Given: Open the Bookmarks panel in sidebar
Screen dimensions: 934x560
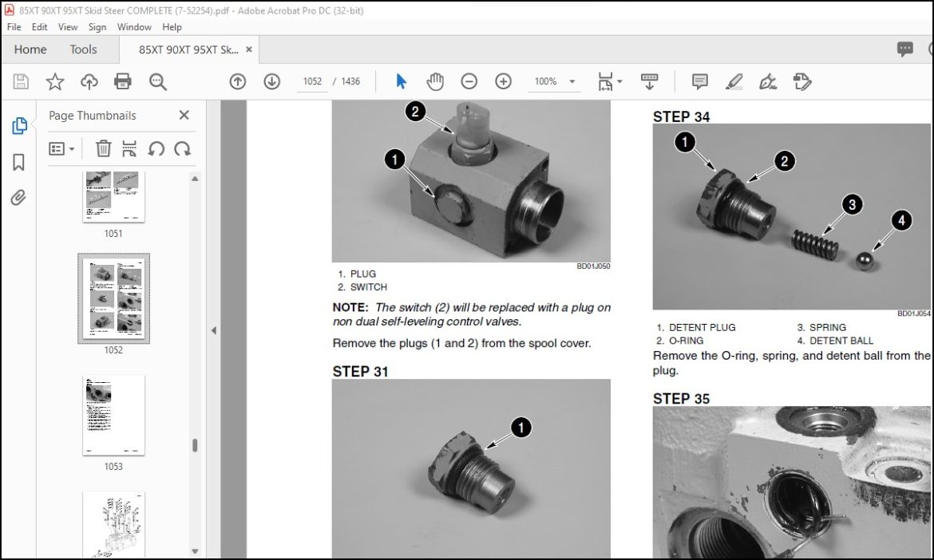Looking at the screenshot, I should (18, 162).
